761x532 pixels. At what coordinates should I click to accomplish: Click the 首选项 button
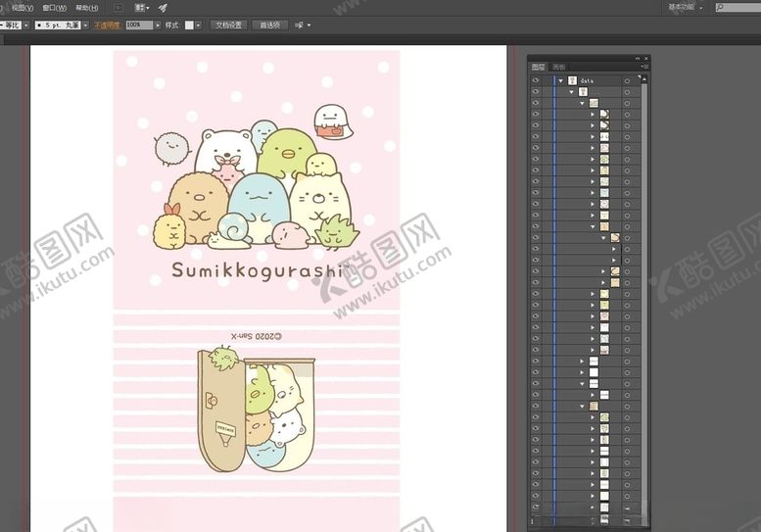click(269, 24)
